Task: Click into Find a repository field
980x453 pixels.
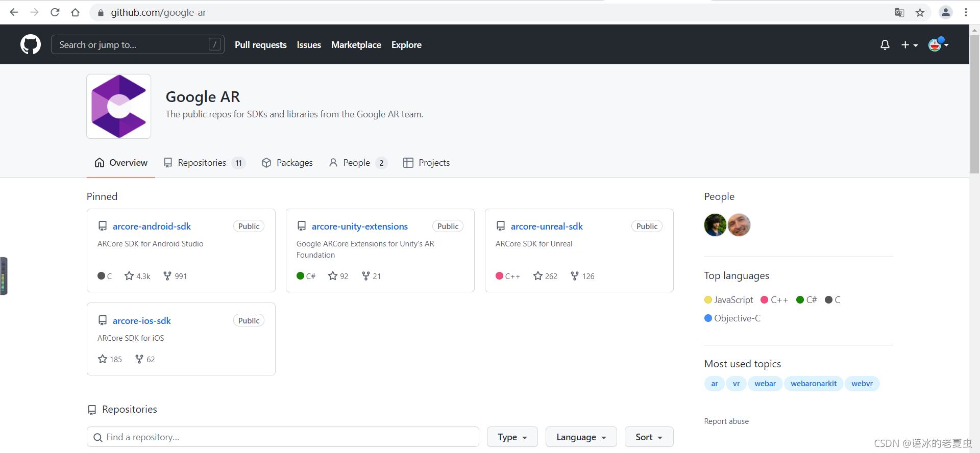Action: point(283,437)
